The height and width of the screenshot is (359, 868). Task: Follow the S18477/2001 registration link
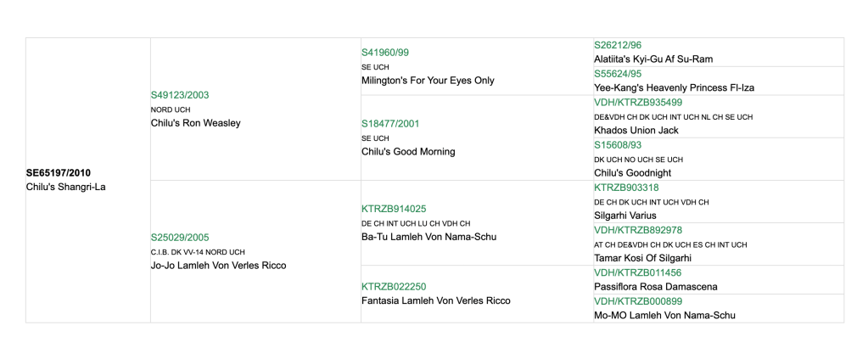[x=390, y=124]
